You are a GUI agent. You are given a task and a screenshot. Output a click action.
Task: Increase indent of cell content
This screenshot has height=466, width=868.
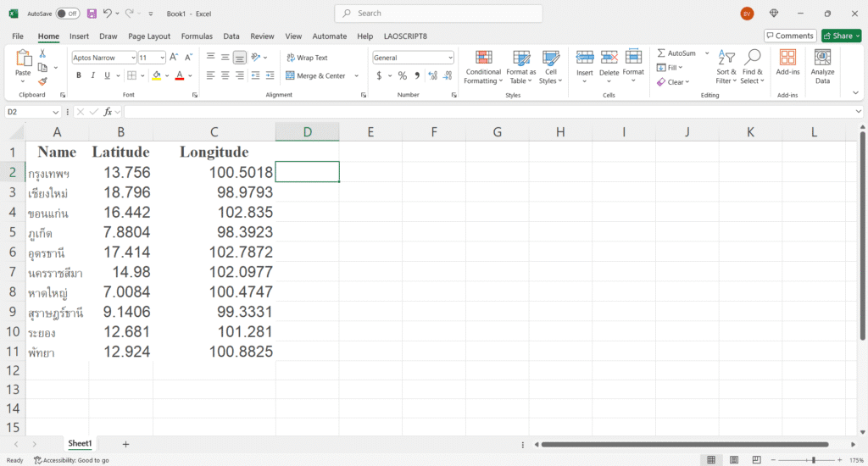click(270, 75)
